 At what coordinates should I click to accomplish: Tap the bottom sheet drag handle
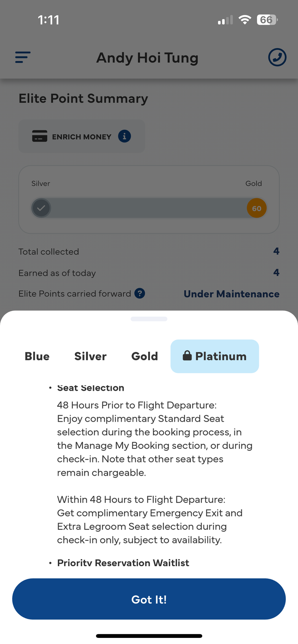(149, 319)
